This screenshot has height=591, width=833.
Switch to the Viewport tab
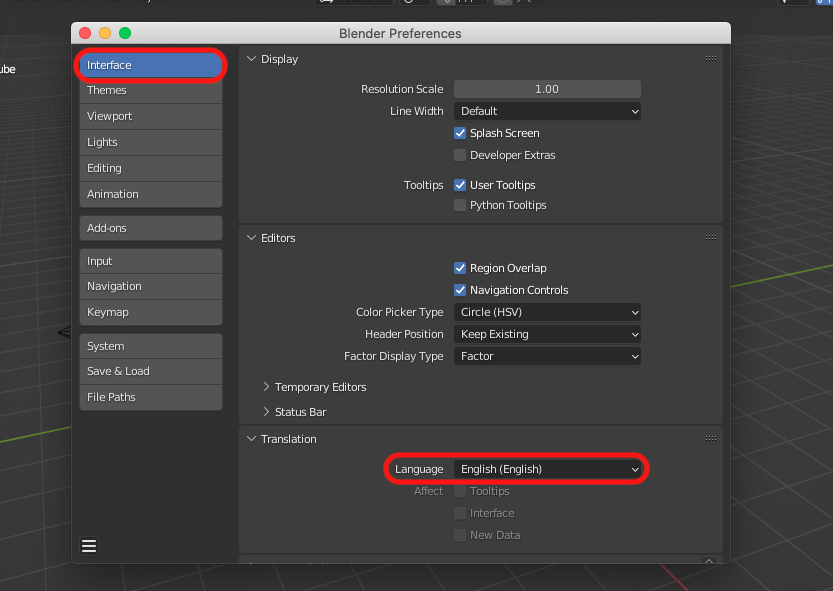[x=151, y=116]
